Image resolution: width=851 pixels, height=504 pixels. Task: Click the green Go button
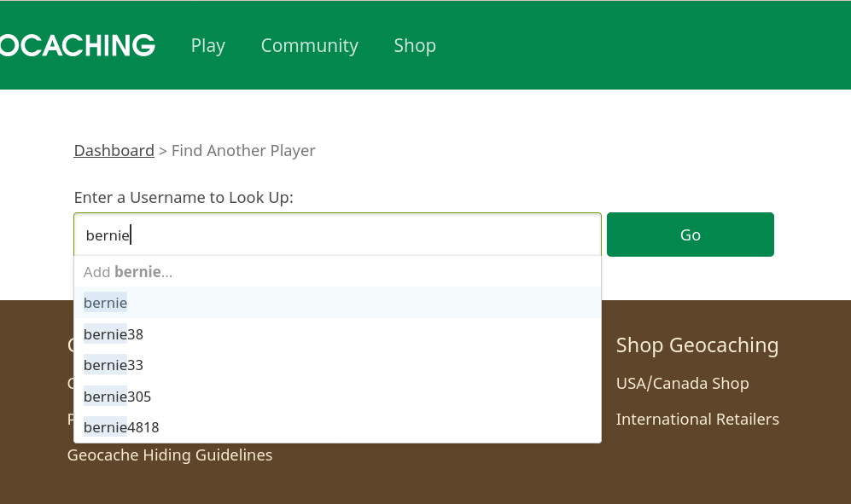pyautogui.click(x=691, y=235)
